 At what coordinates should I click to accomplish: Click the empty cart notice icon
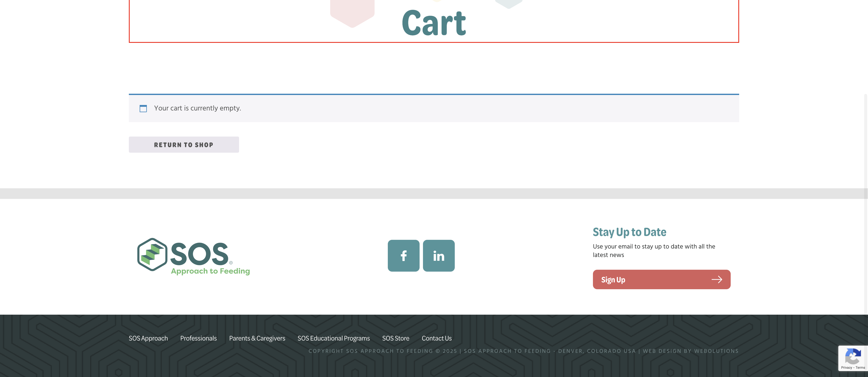click(x=143, y=108)
